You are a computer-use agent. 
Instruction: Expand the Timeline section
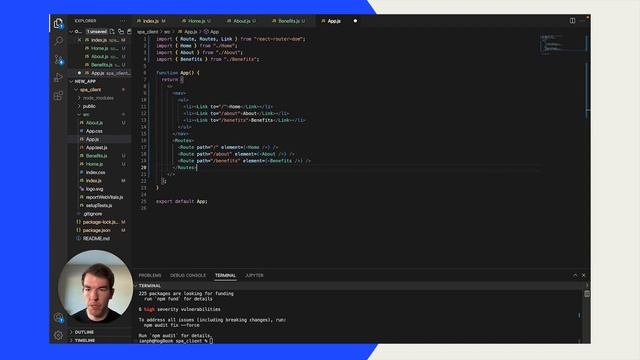[84, 340]
